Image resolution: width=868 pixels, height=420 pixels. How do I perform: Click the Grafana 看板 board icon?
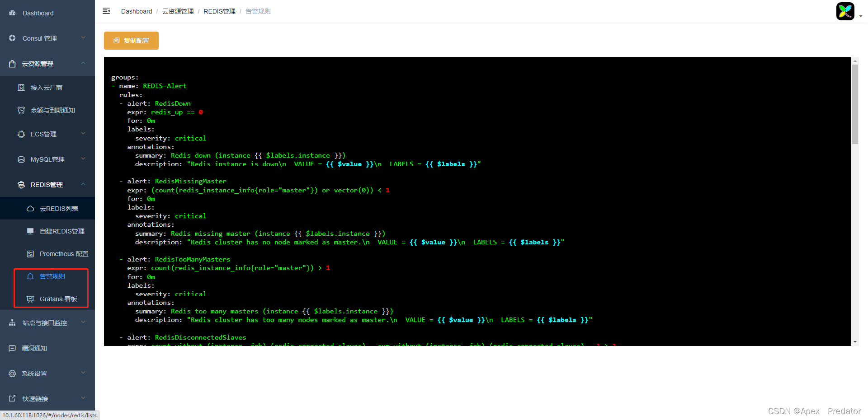(x=30, y=299)
